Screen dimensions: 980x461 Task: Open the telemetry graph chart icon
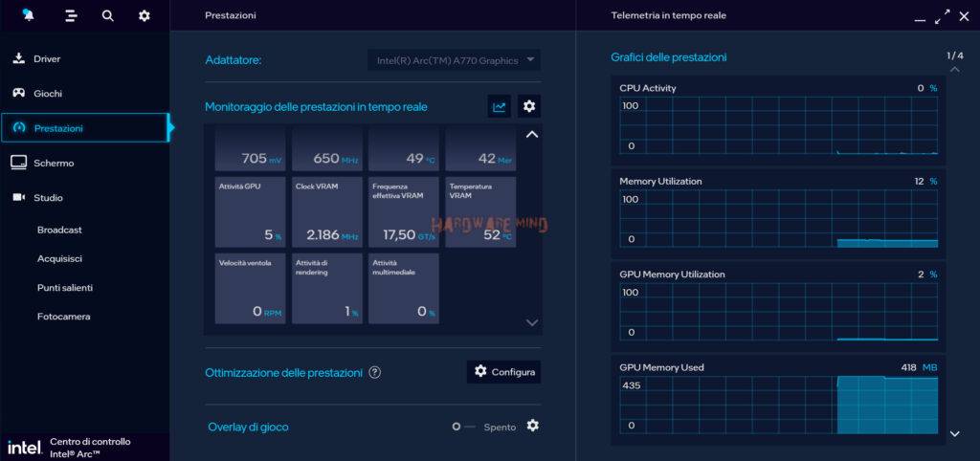tap(499, 107)
